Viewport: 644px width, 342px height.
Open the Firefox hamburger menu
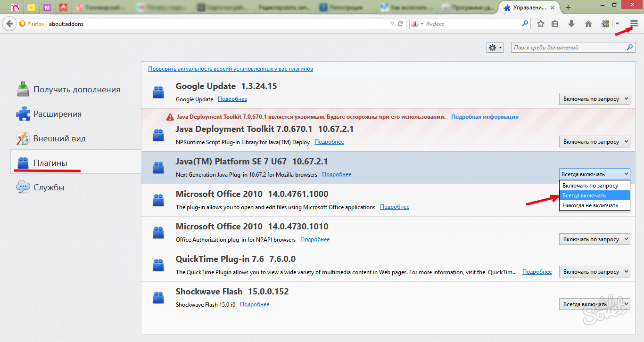pyautogui.click(x=634, y=24)
